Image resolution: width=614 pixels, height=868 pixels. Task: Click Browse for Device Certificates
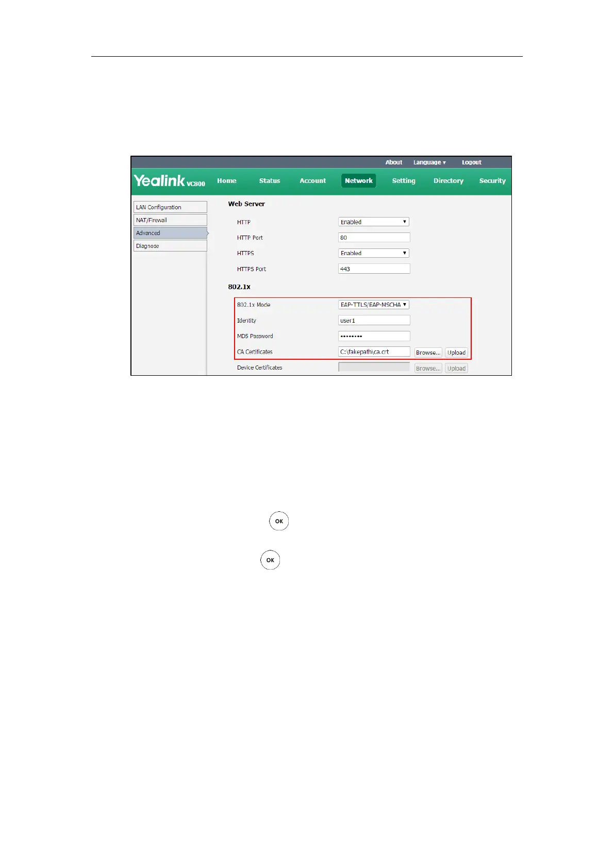pyautogui.click(x=428, y=368)
